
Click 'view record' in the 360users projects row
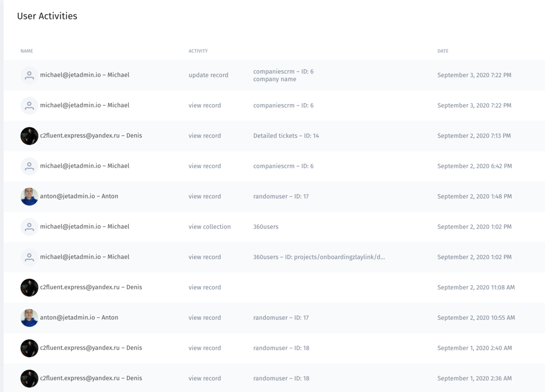point(205,257)
